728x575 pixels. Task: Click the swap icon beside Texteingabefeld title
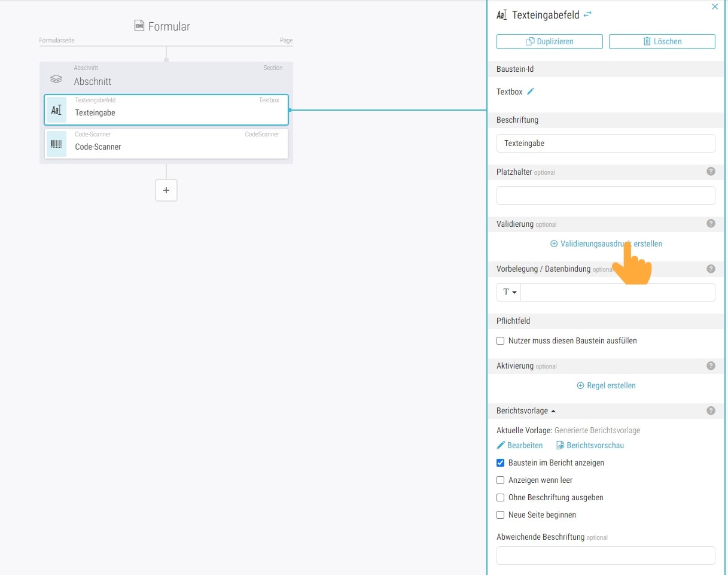tap(587, 14)
